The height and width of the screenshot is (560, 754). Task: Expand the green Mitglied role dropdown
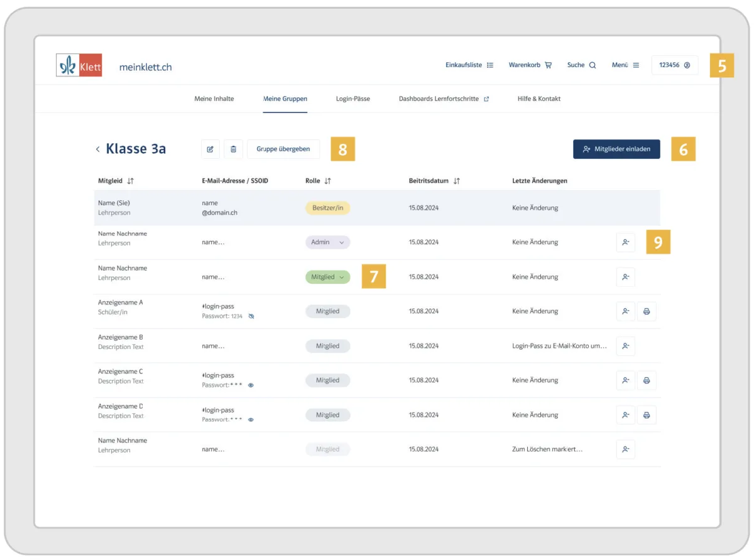(x=327, y=277)
